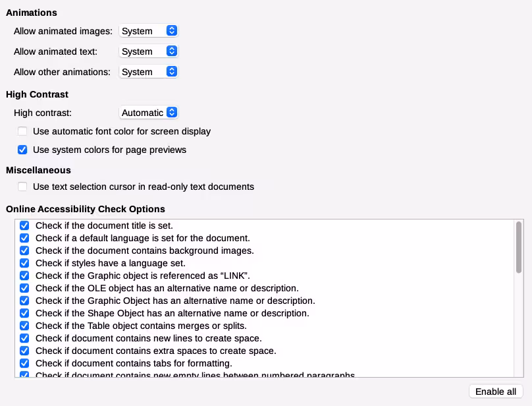The width and height of the screenshot is (532, 406).
Task: Enable text selection cursor in read-only documents
Action: point(22,187)
